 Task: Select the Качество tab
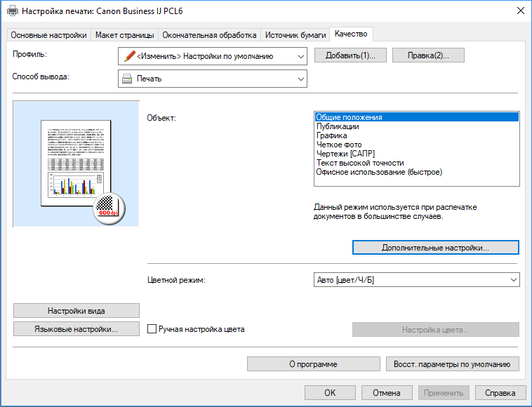pyautogui.click(x=351, y=34)
